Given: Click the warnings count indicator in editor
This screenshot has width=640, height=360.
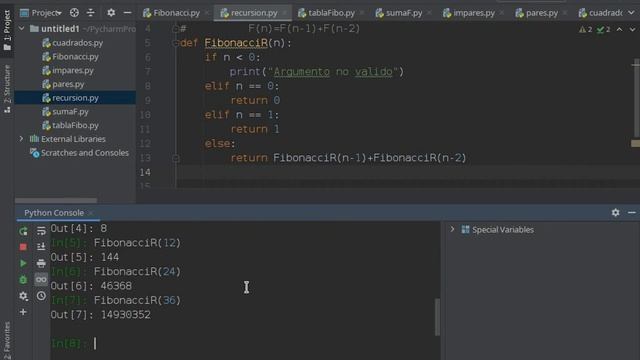Looking at the screenshot, I should (x=585, y=29).
